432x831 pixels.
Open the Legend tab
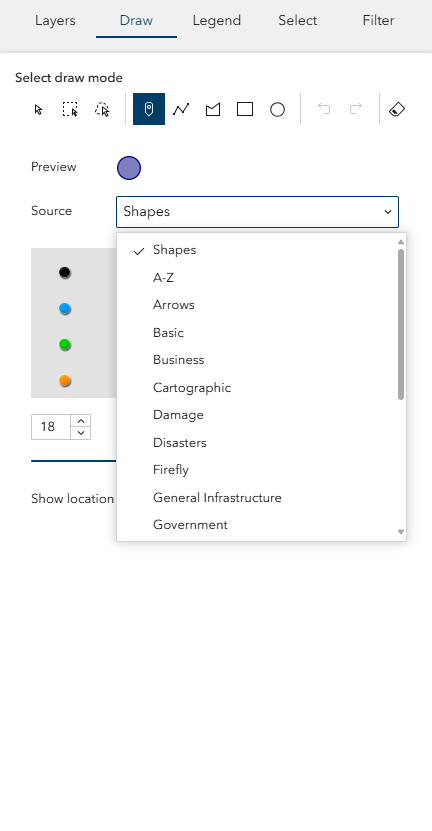pyautogui.click(x=217, y=21)
